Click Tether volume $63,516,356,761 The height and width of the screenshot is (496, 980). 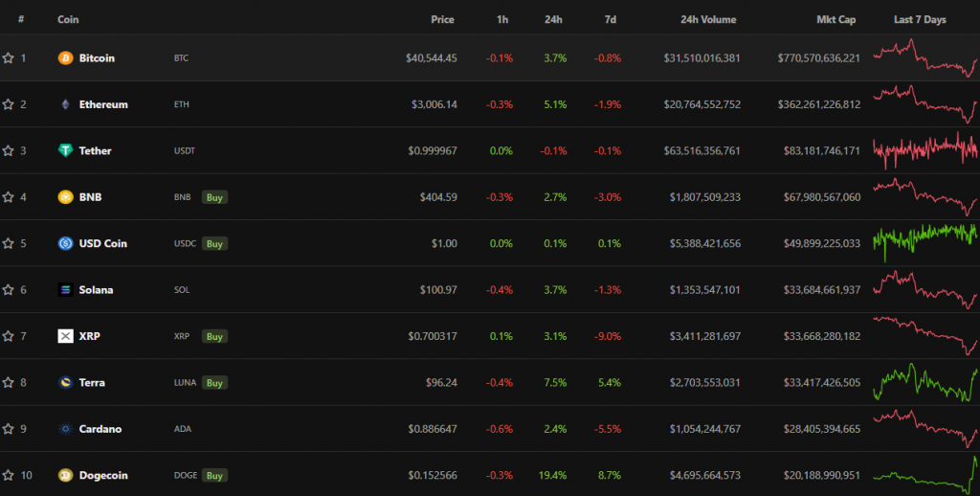point(702,150)
